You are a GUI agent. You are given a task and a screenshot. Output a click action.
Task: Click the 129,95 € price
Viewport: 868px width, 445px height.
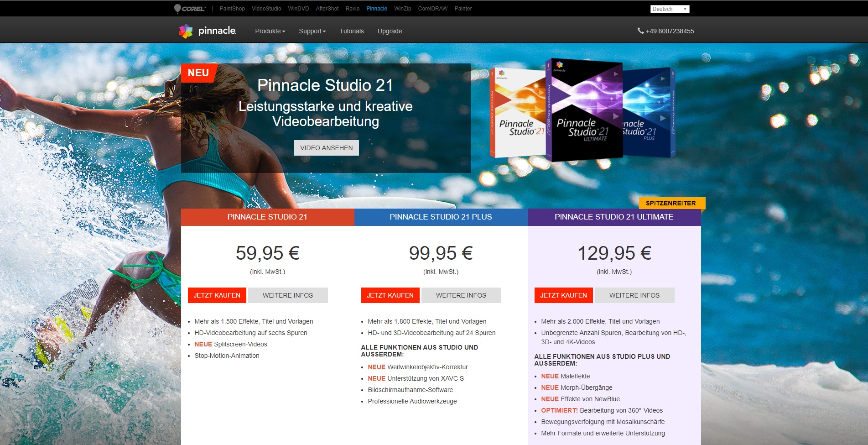point(614,253)
